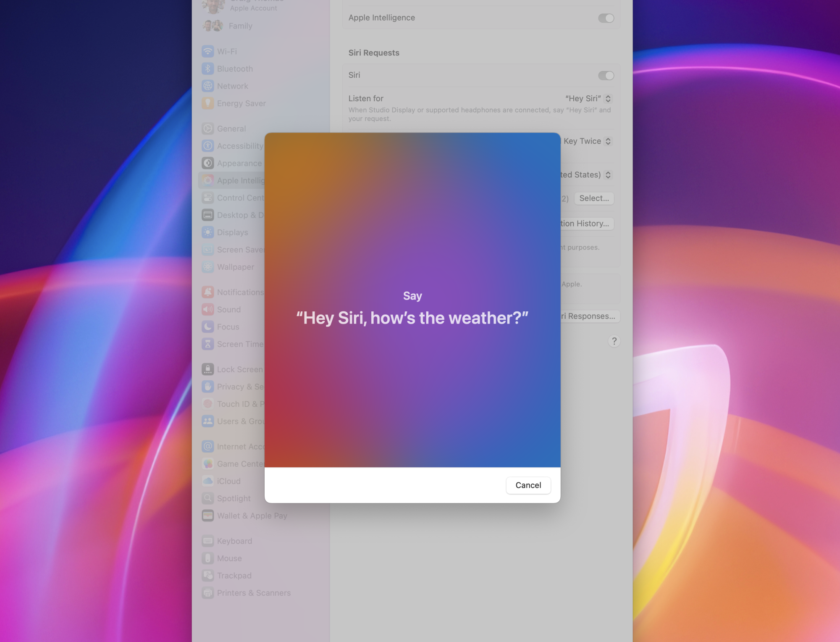Select Bluetooth label in sidebar
Screen dimensions: 840x642
[x=235, y=68]
